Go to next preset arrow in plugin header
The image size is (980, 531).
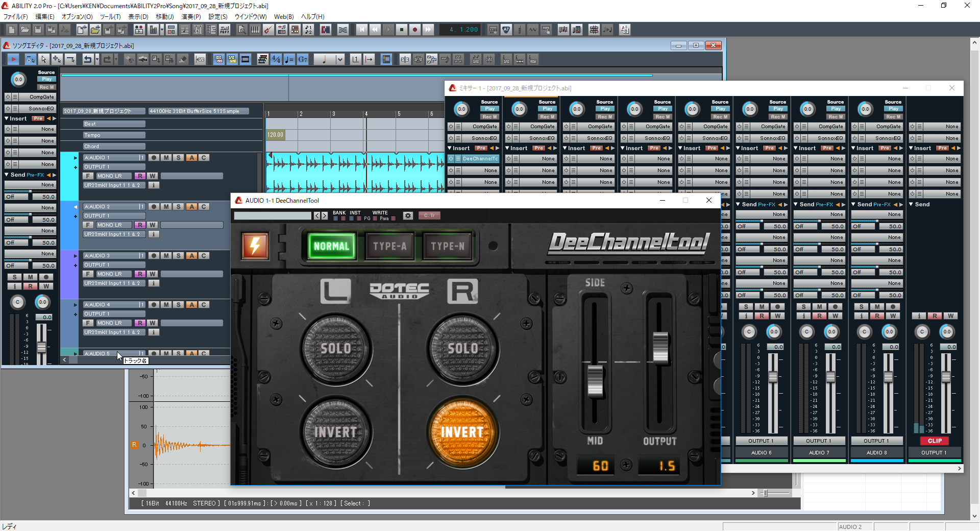[324, 215]
